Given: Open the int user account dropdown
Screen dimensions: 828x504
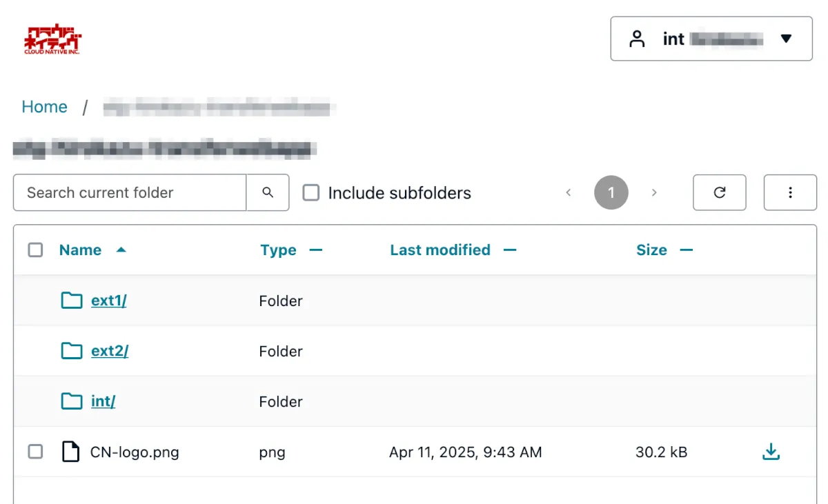Looking at the screenshot, I should pos(711,39).
